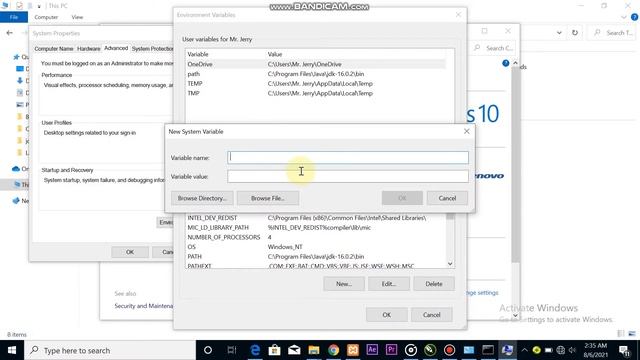Image resolution: width=640 pixels, height=360 pixels.
Task: Click the volume speaker icon in tray
Action: (572, 350)
